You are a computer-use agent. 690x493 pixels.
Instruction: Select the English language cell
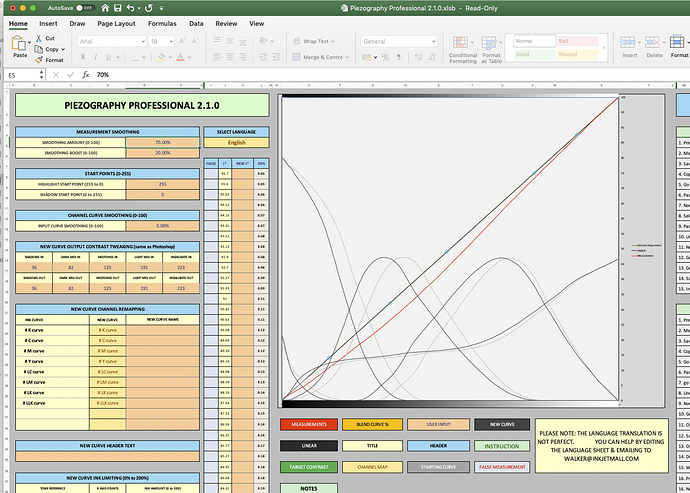(236, 143)
